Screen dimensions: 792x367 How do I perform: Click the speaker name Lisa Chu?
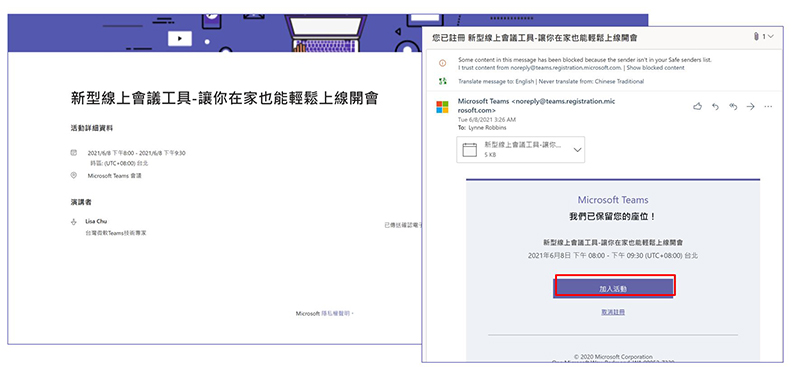pyautogui.click(x=96, y=221)
